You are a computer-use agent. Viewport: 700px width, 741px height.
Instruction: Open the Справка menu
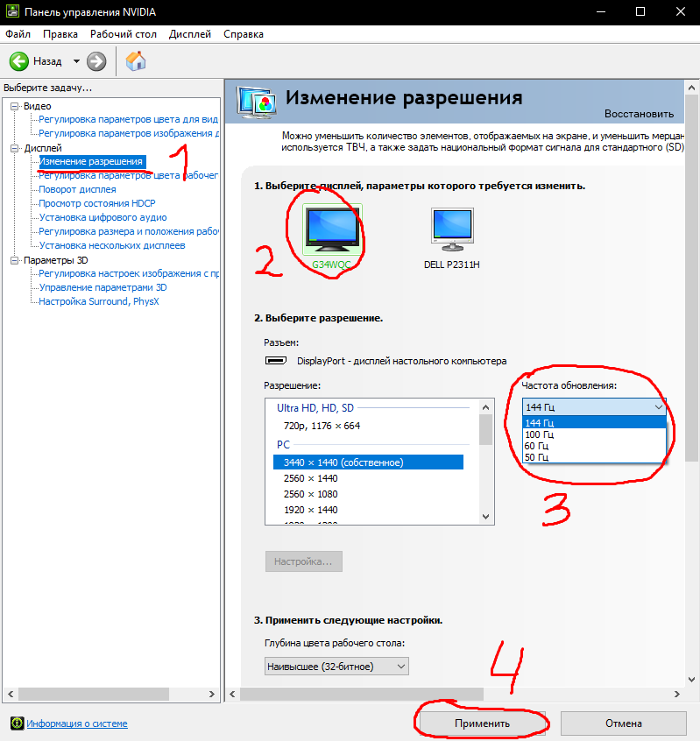pos(244,34)
